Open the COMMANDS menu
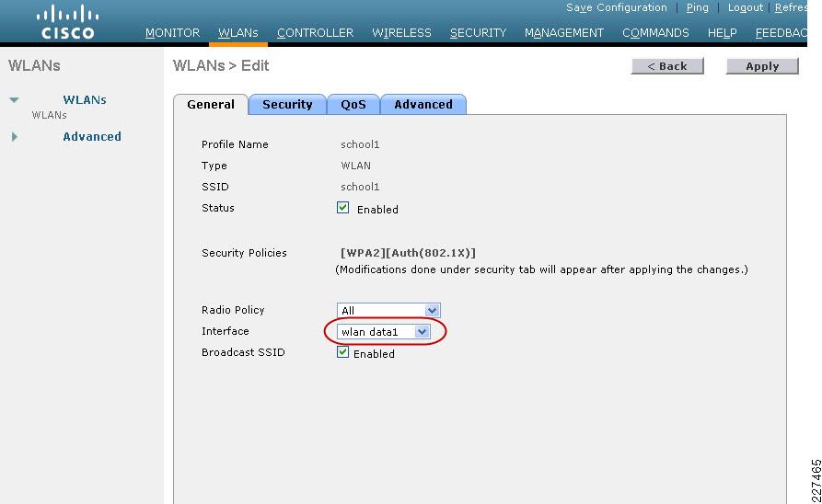The height and width of the screenshot is (504, 822). pyautogui.click(x=655, y=33)
